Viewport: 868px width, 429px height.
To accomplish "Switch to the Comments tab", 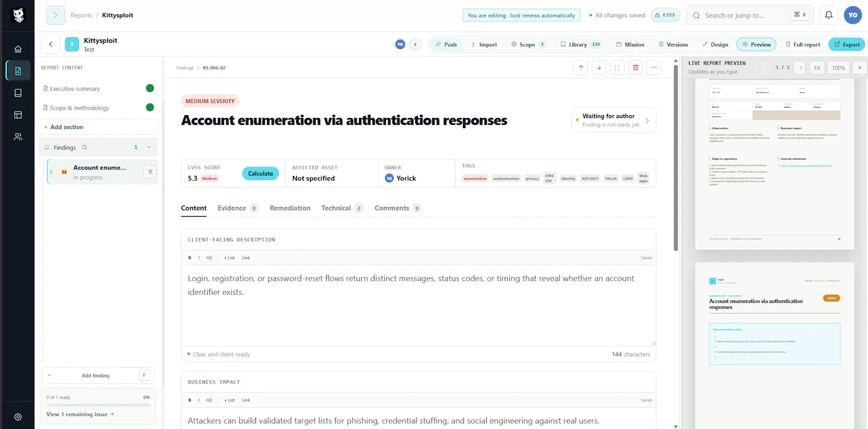I will (398, 208).
